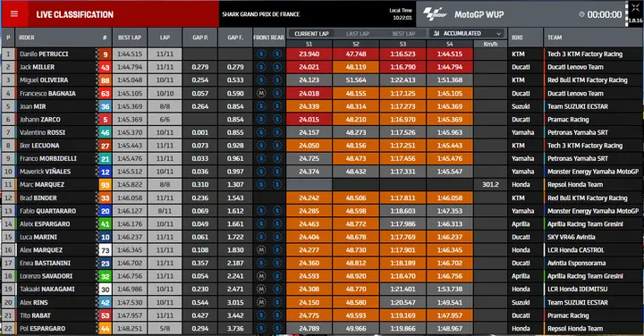Click Pol Espargaro's rear tyre icon
The height and width of the screenshot is (336, 644).
[x=277, y=329]
